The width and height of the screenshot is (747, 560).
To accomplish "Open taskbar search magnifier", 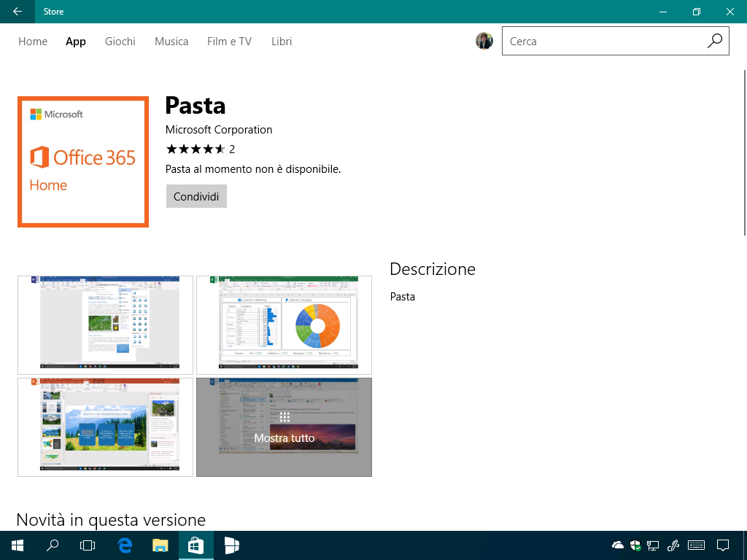I will (53, 545).
